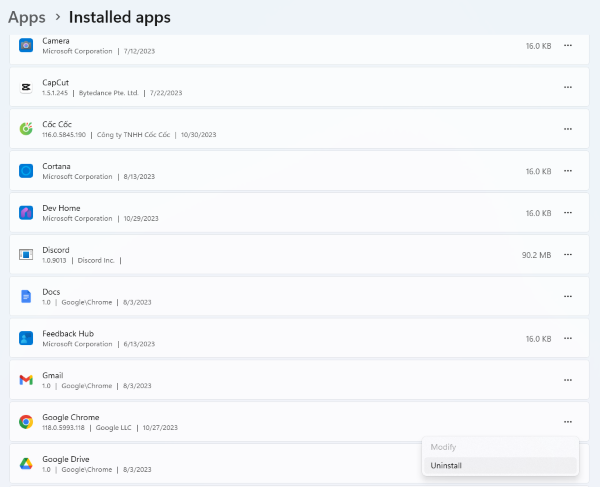Click the Cortana app icon
The height and width of the screenshot is (487, 600).
[x=26, y=171]
